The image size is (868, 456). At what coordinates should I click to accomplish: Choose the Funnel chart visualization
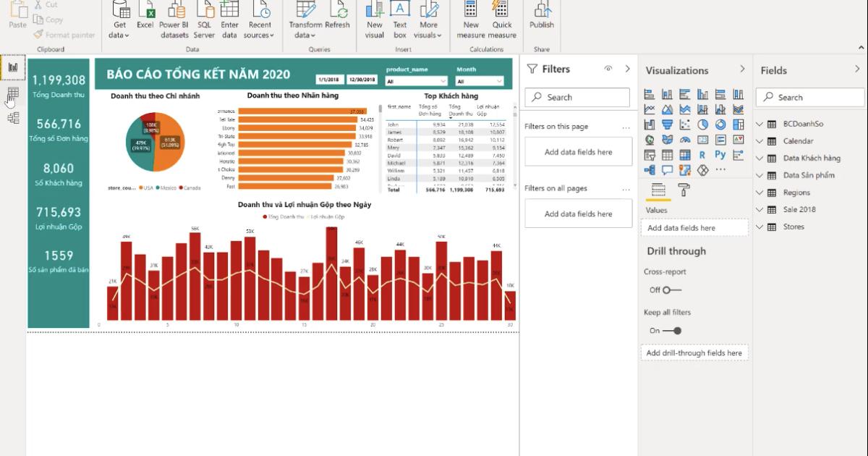[x=666, y=124]
